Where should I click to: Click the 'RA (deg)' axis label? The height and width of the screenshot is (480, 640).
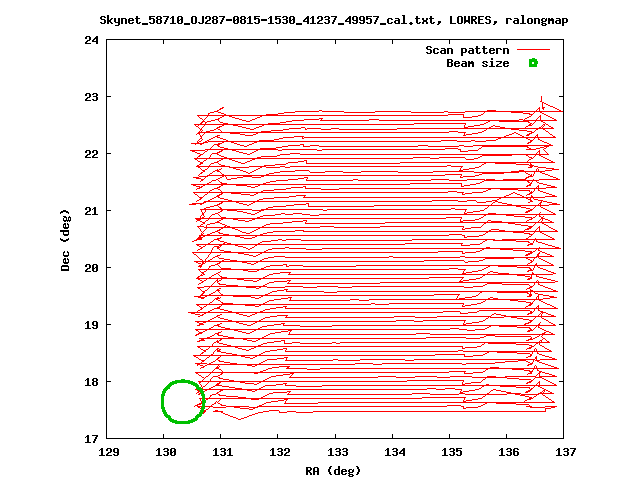click(333, 471)
